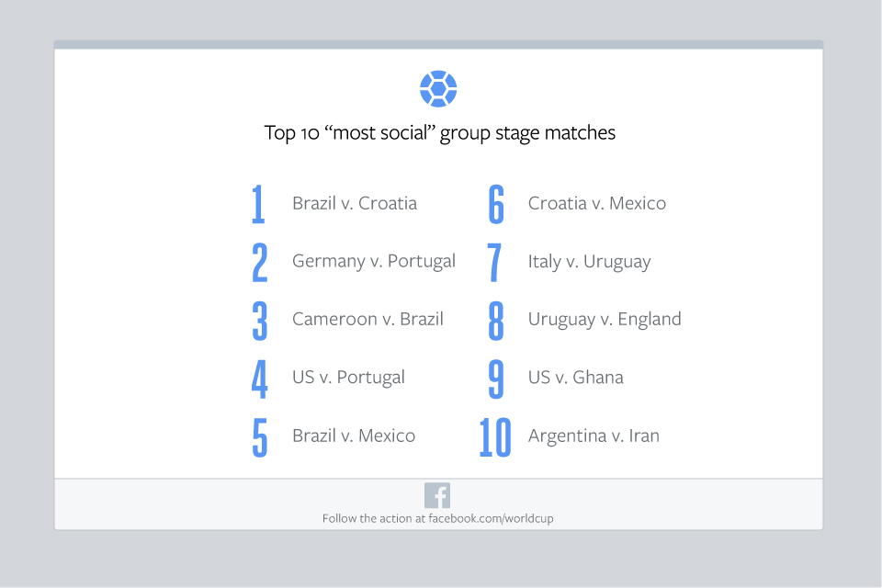Click the blue rank number 10

point(495,436)
